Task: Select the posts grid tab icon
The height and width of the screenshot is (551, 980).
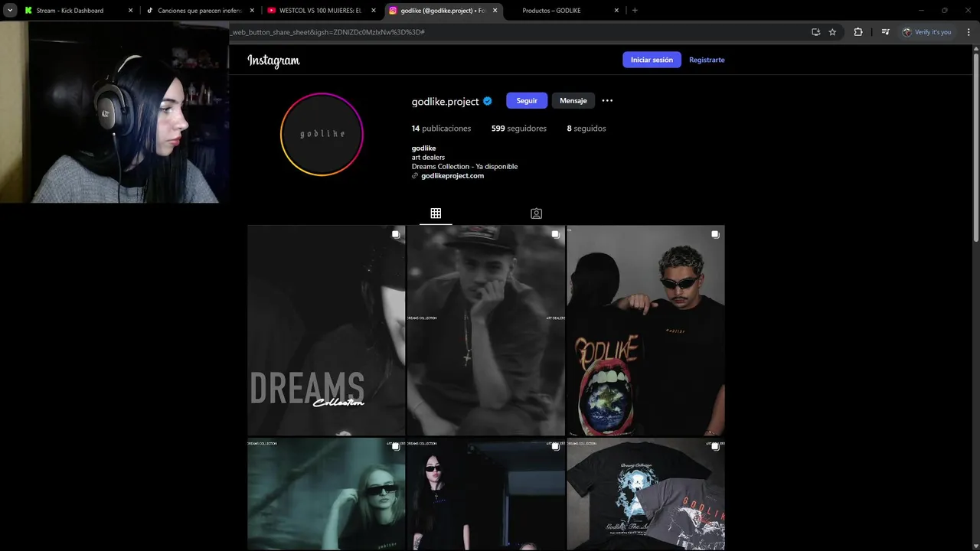Action: 436,214
